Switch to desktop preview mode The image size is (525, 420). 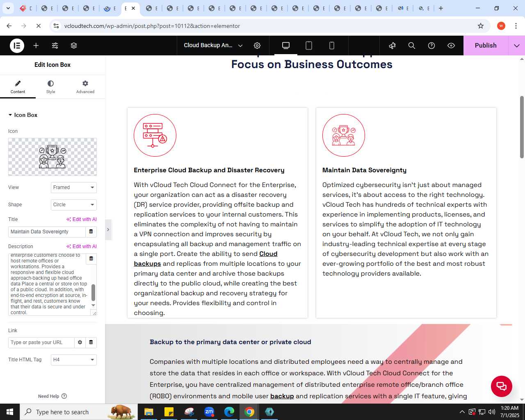[286, 46]
